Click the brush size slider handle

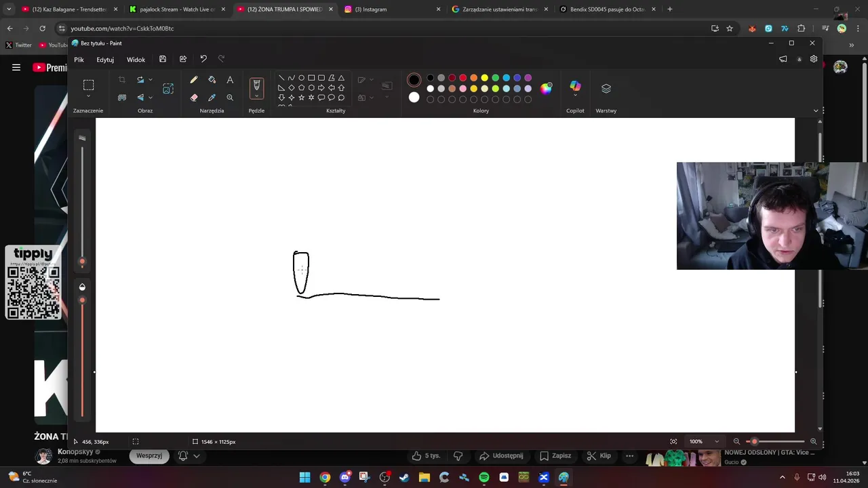coord(82,262)
